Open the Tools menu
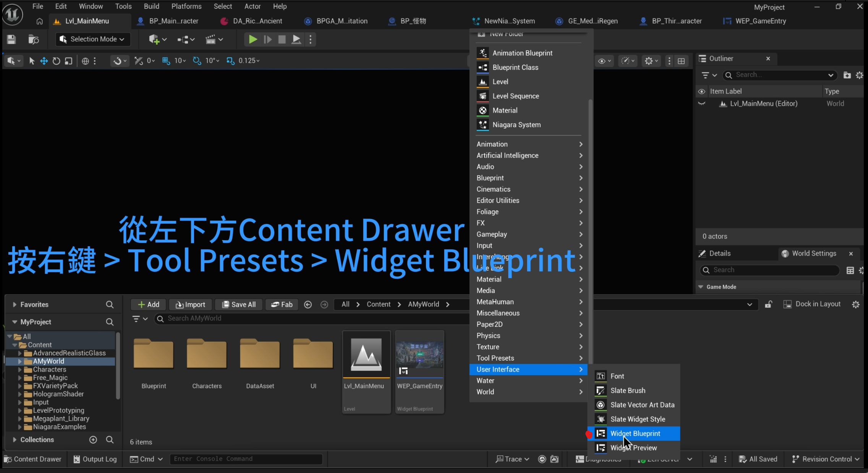868x473 pixels. pyautogui.click(x=123, y=6)
